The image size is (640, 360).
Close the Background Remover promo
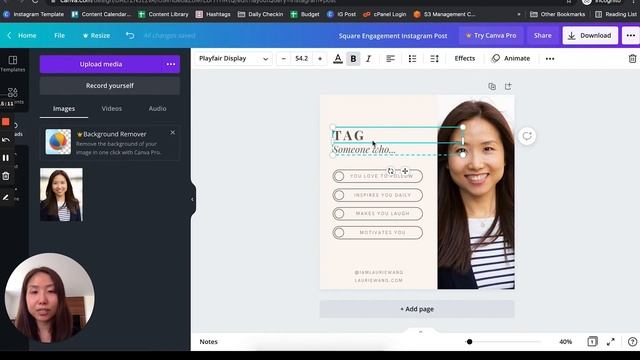[x=173, y=133]
